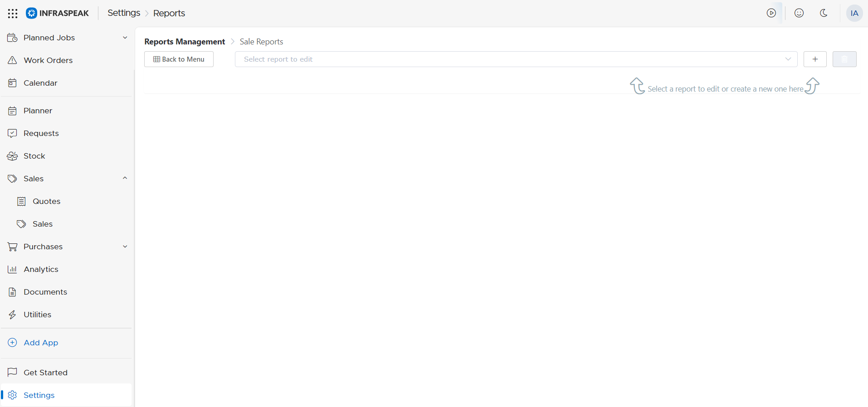Open the Select report to edit dropdown
The image size is (868, 407).
[516, 59]
